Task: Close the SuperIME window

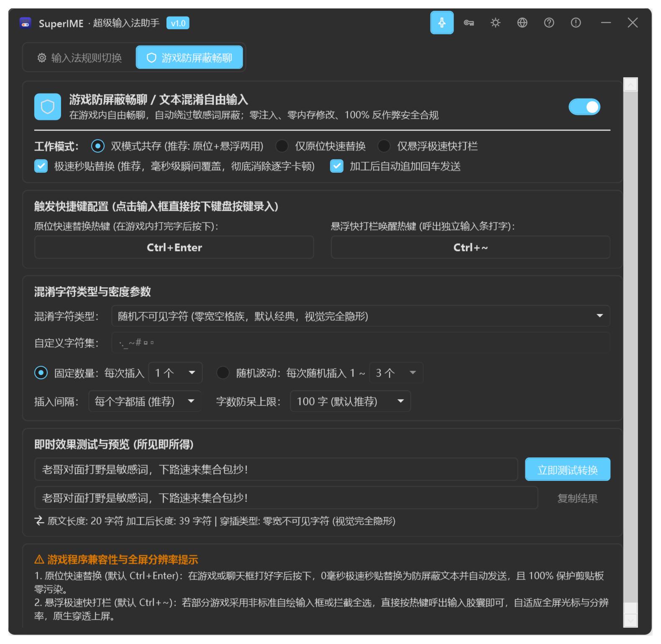Action: (x=633, y=23)
